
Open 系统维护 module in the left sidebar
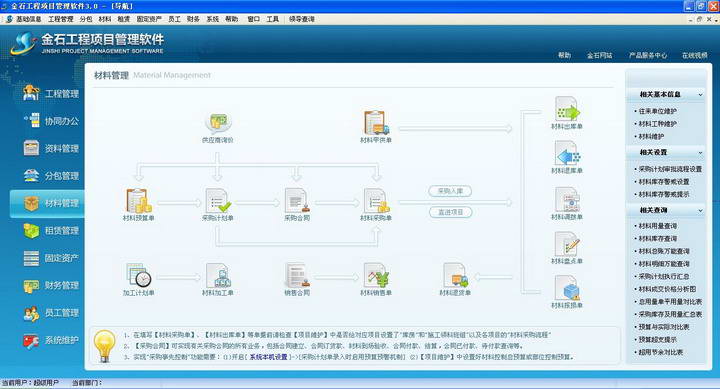coord(51,340)
